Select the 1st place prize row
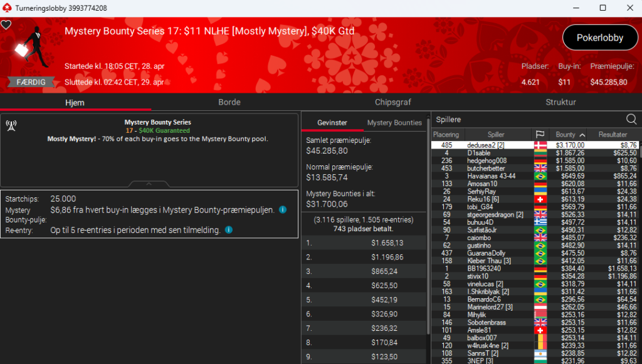 (364, 242)
